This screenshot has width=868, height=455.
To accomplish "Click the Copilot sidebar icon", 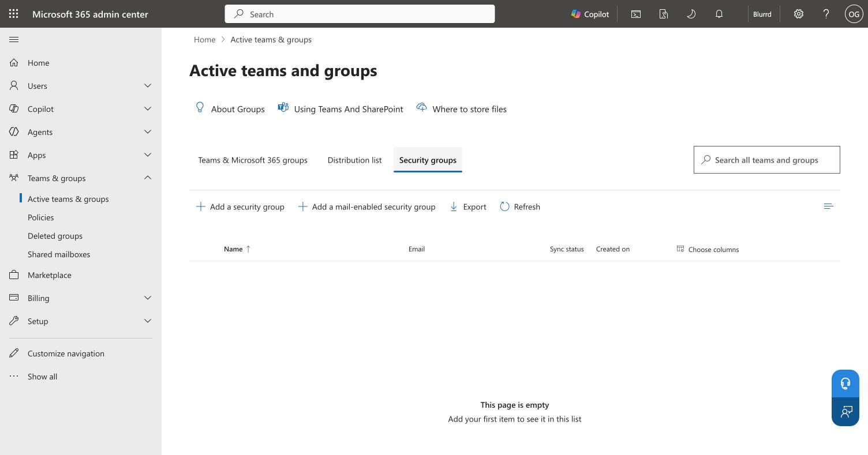I will click(x=14, y=108).
